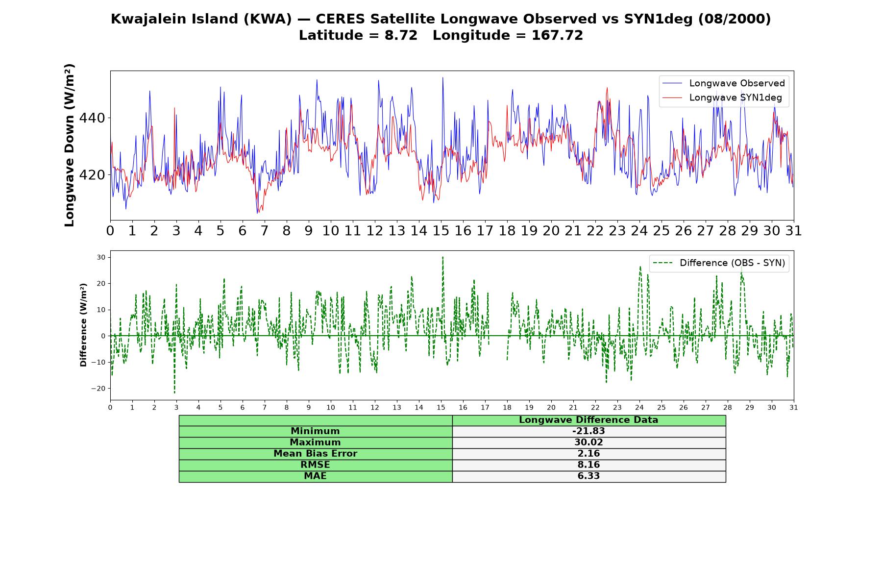Click the Difference (W/m²) y-axis label

[x=83, y=325]
